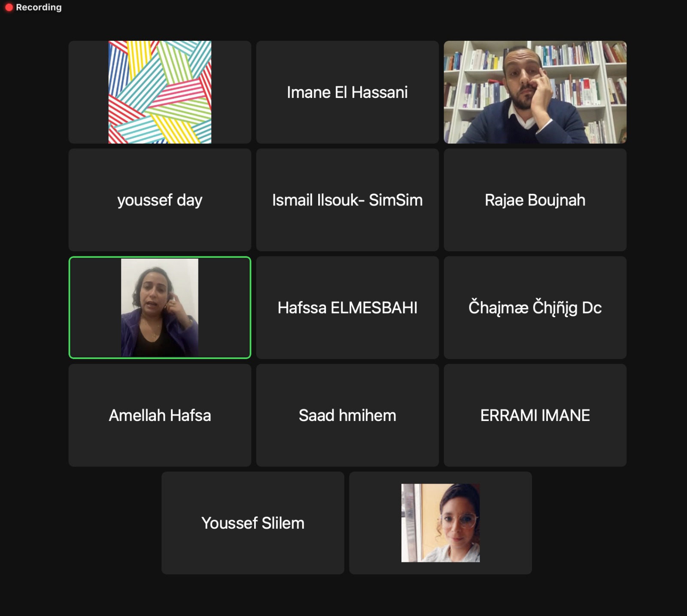The height and width of the screenshot is (616, 687).
Task: Select Hafssa ELMESBAHI's participant tile
Action: pos(347,308)
